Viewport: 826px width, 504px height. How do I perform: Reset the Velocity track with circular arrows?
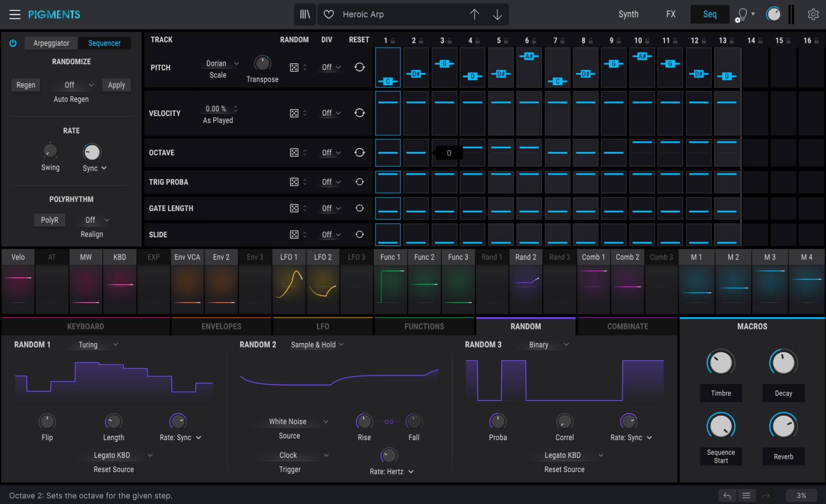tap(360, 113)
